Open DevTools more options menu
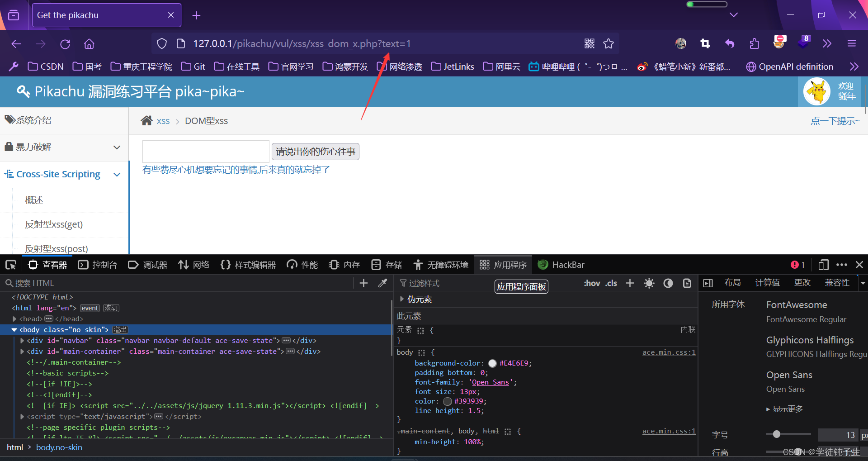This screenshot has width=868, height=461. tap(842, 265)
